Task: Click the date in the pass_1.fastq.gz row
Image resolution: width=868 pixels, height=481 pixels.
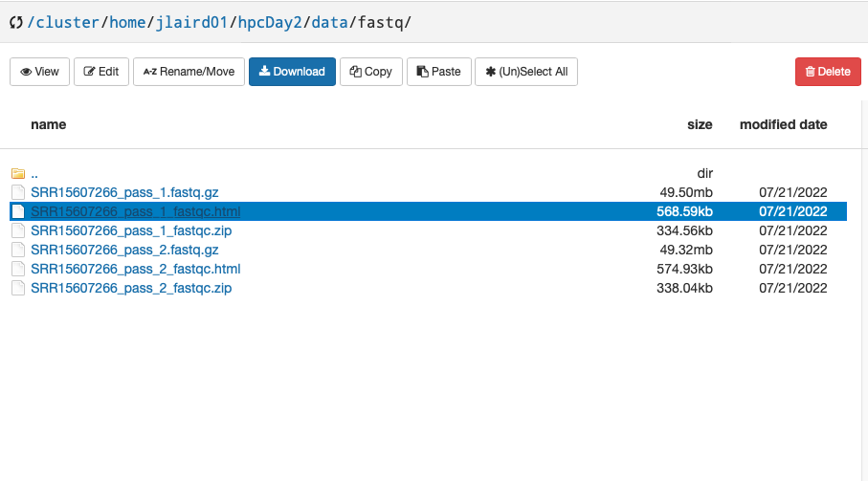Action: [792, 192]
